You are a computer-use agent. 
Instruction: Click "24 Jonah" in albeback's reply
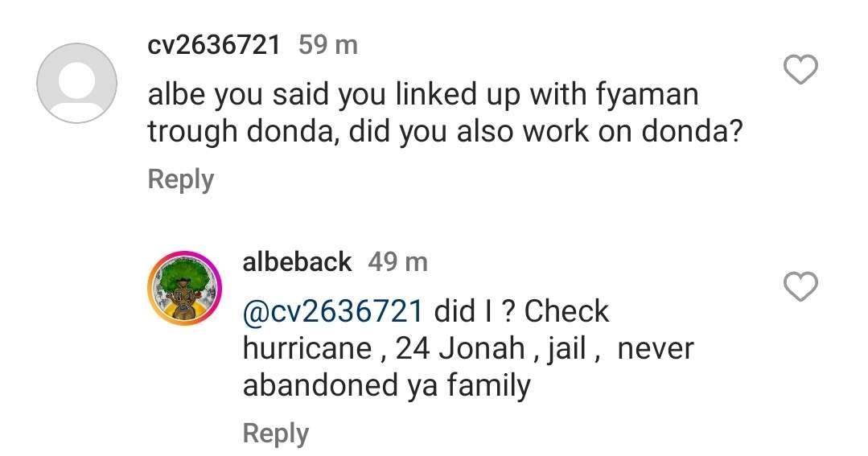456,349
